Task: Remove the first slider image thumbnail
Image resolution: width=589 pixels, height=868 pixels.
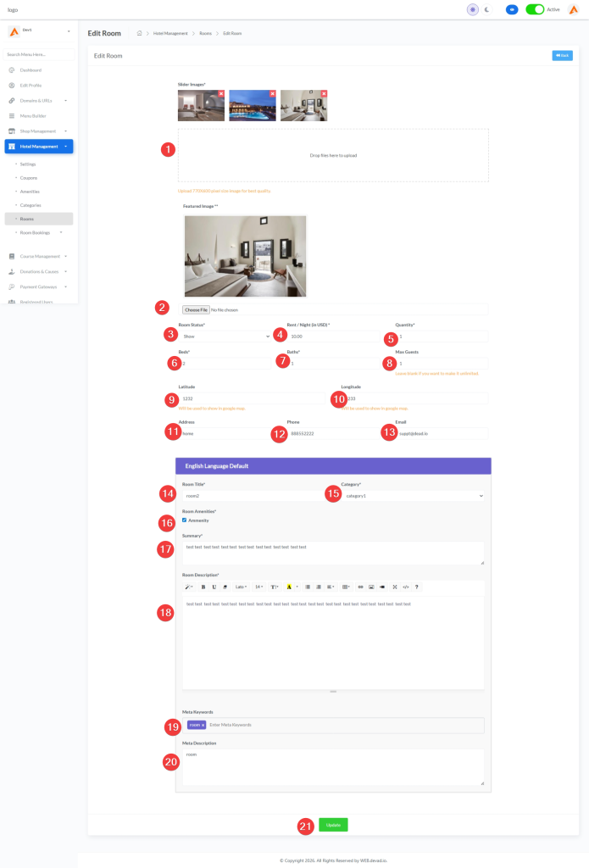Action: click(221, 93)
